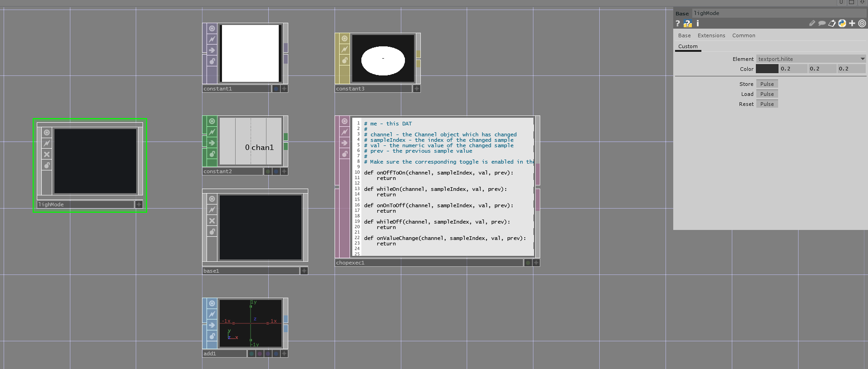This screenshot has width=868, height=369.
Task: Toggle bypass flag on constant2 node
Action: [x=212, y=132]
